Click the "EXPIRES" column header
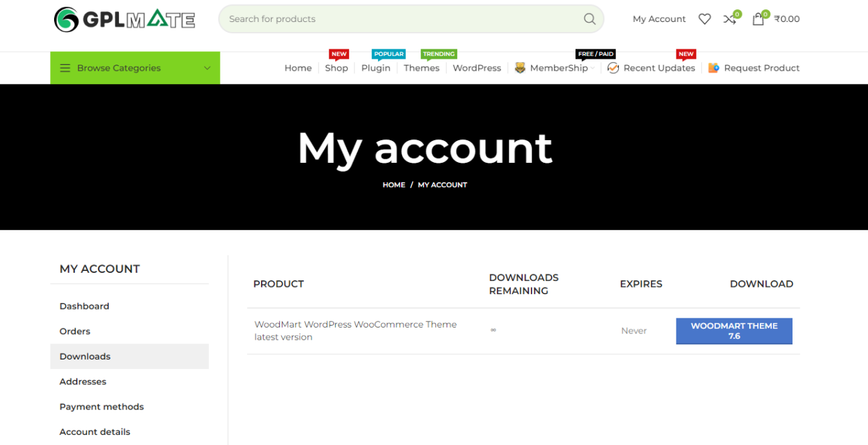Viewport: 868px width, 445px height. (x=641, y=284)
